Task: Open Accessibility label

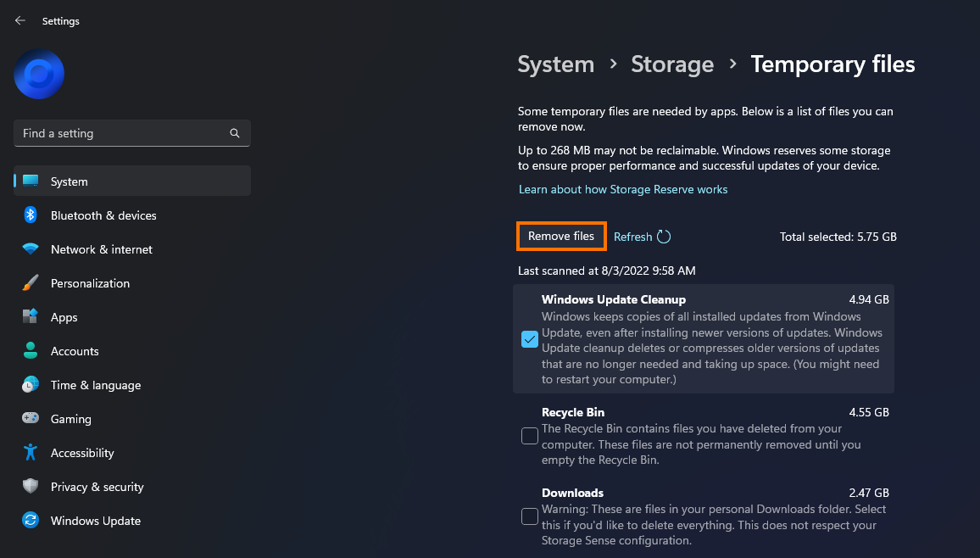Action: click(x=82, y=453)
